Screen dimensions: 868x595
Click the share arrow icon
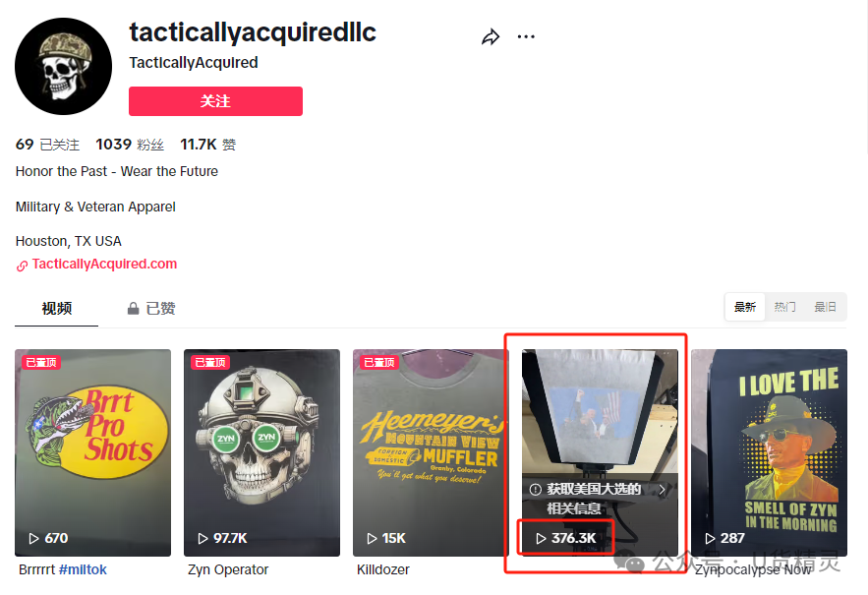click(x=491, y=37)
